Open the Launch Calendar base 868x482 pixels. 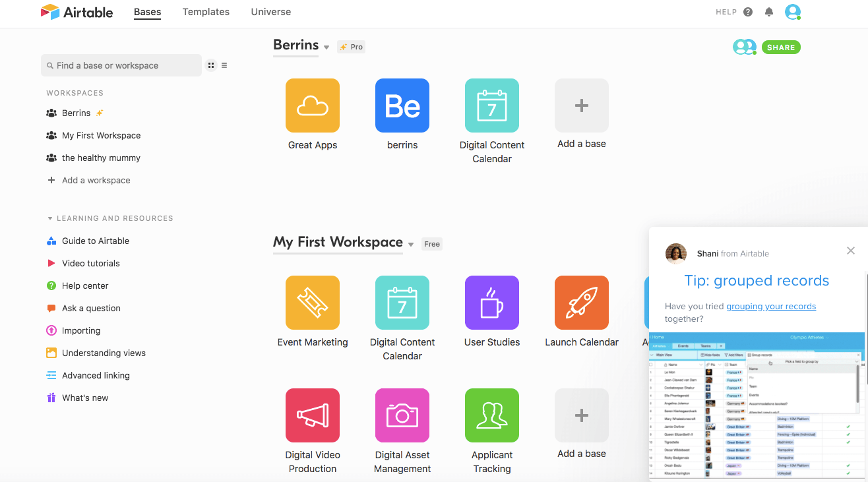pos(582,303)
